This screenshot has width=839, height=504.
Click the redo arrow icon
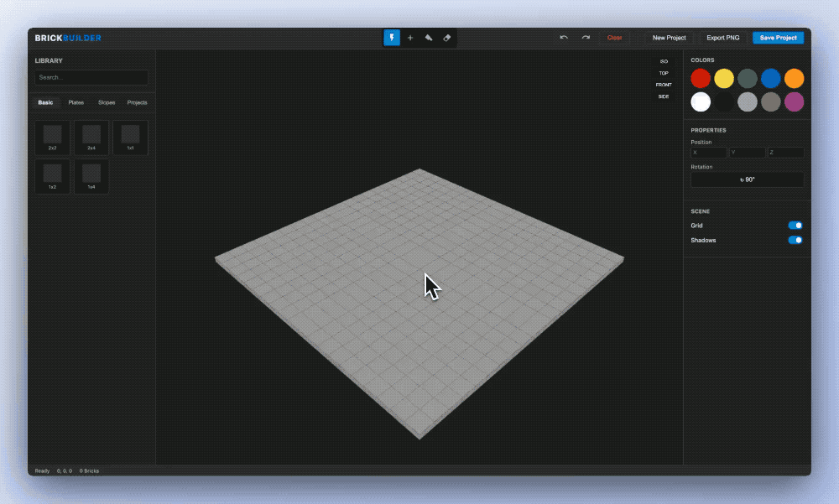586,38
